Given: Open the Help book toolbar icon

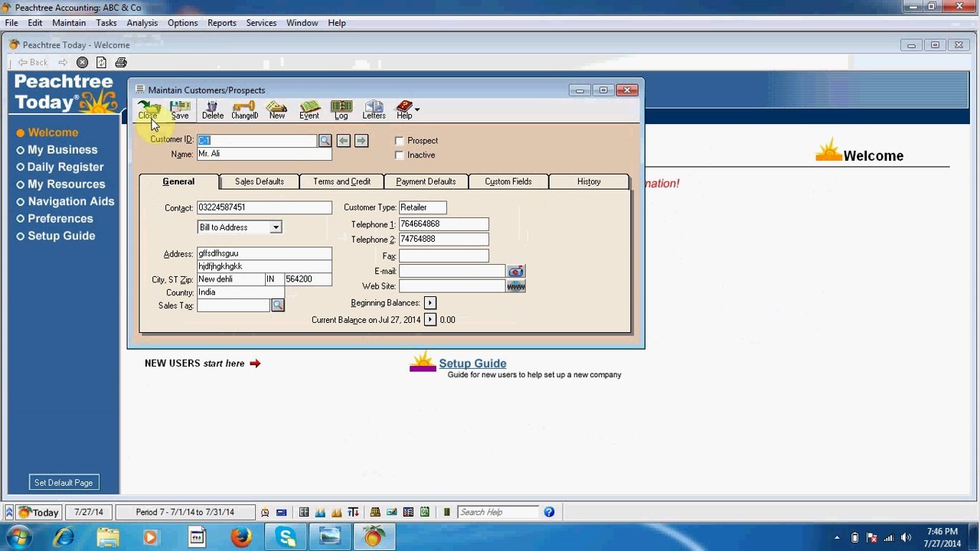Looking at the screenshot, I should point(404,110).
